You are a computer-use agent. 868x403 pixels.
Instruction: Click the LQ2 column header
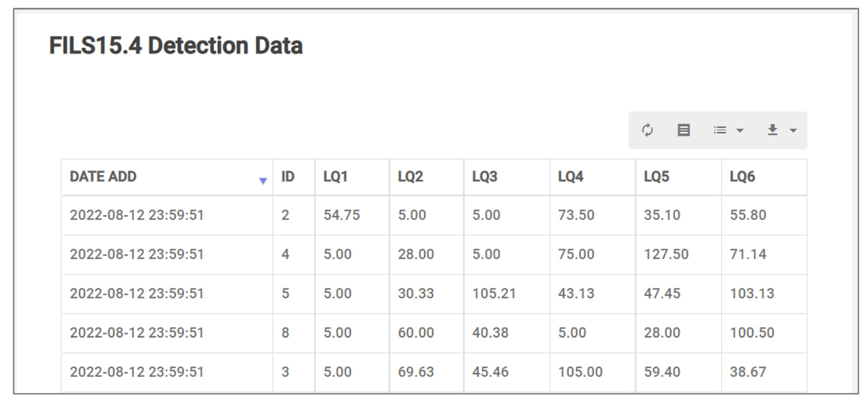coord(410,177)
